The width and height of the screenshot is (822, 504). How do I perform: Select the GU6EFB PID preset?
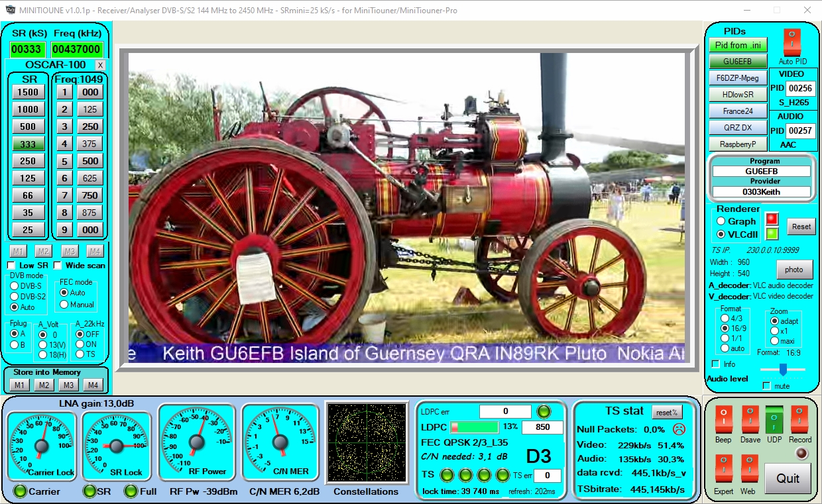pos(738,62)
